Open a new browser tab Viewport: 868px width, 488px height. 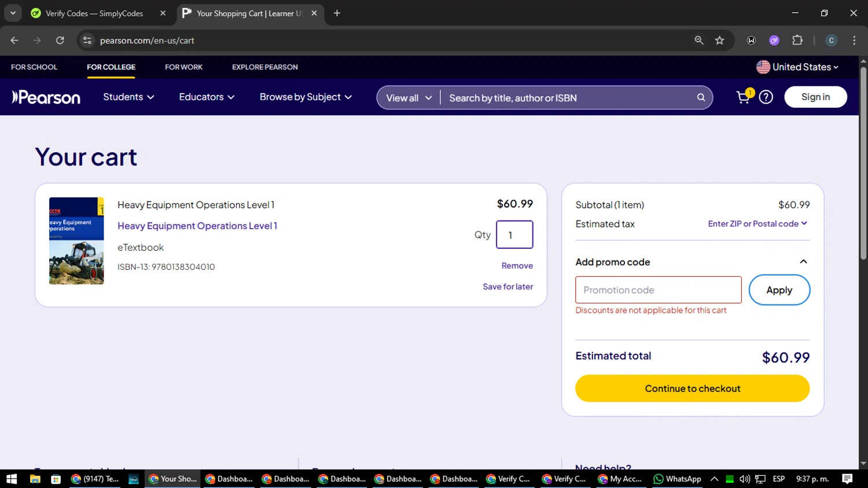[x=337, y=13]
